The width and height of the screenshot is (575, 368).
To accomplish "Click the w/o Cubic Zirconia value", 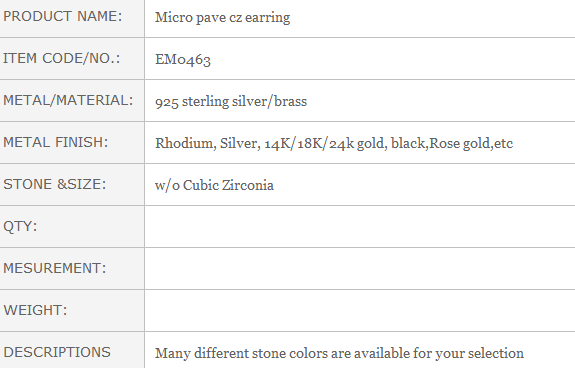I will pos(214,185).
